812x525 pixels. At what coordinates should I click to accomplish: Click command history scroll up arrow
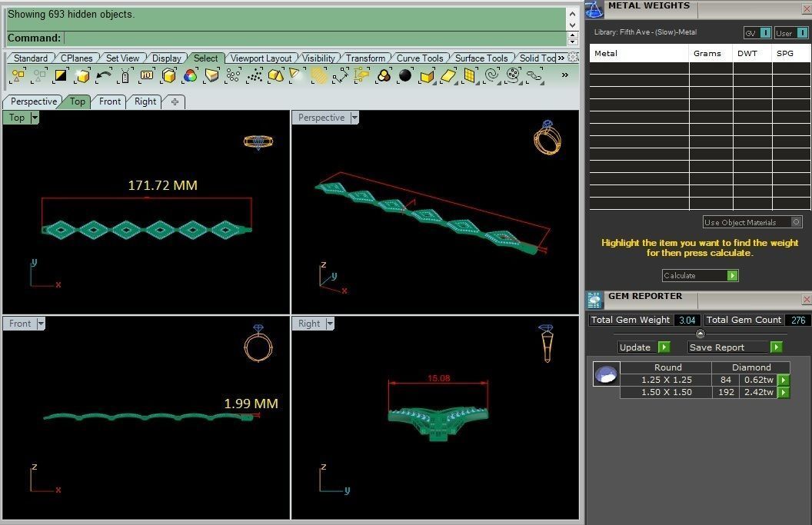[x=572, y=14]
